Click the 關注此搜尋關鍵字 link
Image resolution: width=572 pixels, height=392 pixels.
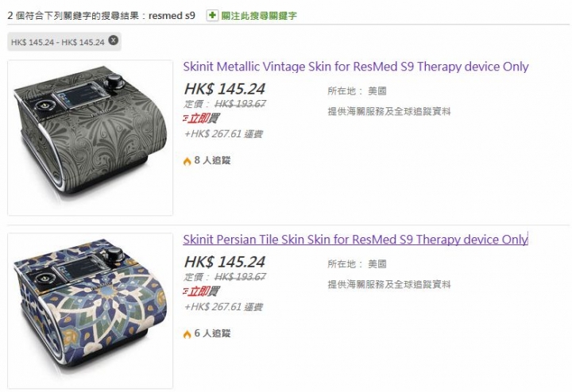click(x=259, y=16)
